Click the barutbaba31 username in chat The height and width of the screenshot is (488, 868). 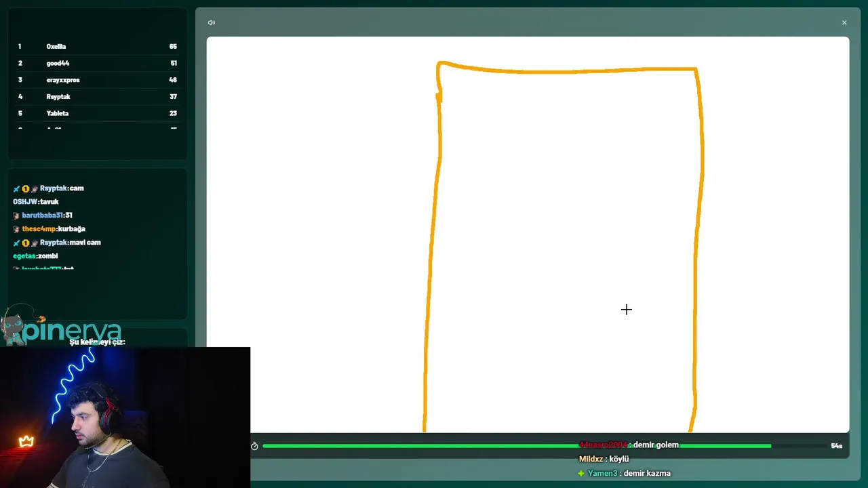[x=43, y=216]
